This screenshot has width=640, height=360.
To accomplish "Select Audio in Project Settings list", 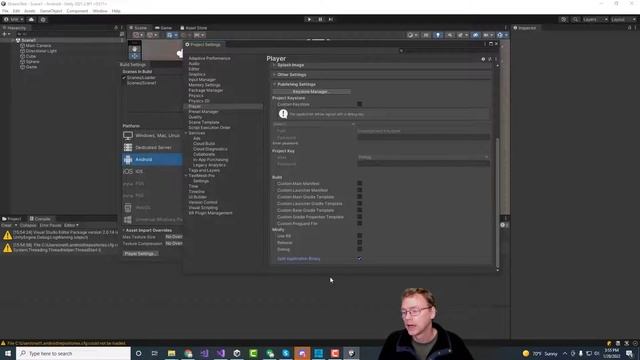I will click(194, 64).
